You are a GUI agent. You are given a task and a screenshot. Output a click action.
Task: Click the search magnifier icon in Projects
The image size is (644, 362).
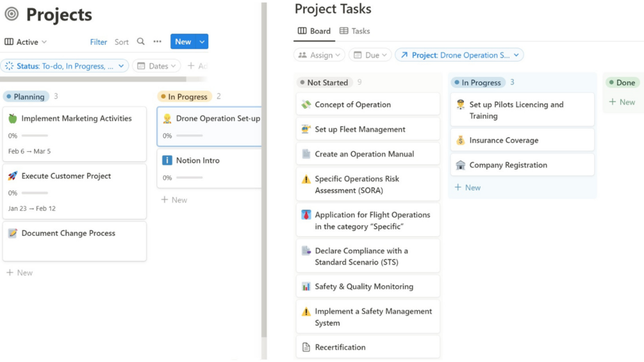[x=141, y=42]
